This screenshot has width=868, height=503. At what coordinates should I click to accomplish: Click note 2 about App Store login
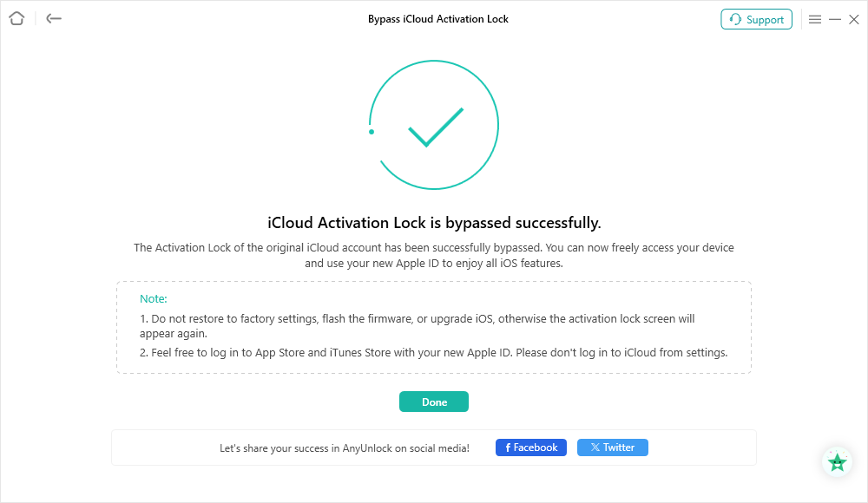[x=433, y=352]
